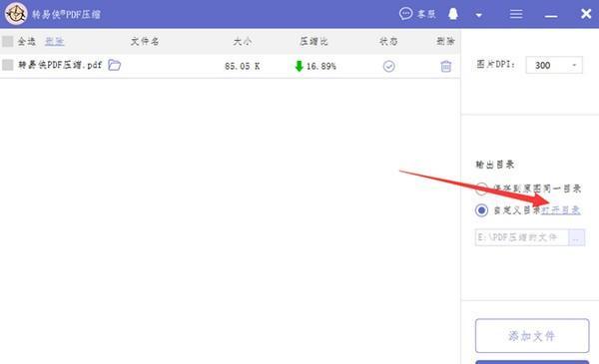Click the browse "..." directory button
This screenshot has width=599, height=364.
tap(576, 237)
